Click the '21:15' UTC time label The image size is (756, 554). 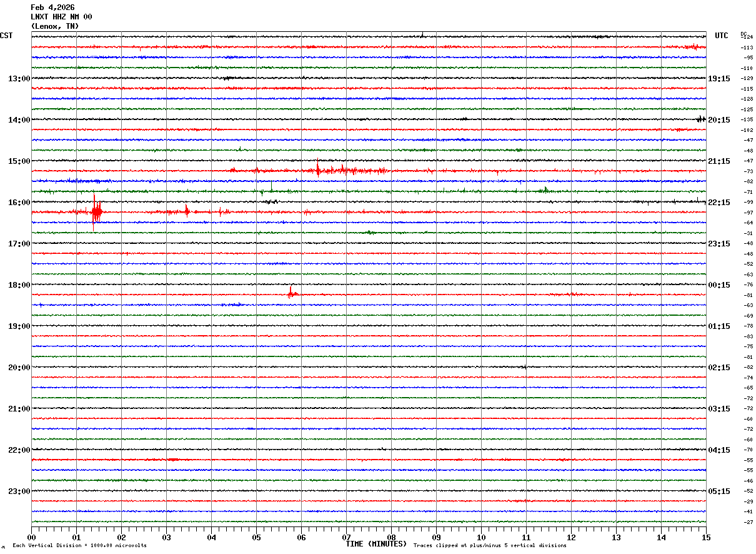pyautogui.click(x=719, y=161)
